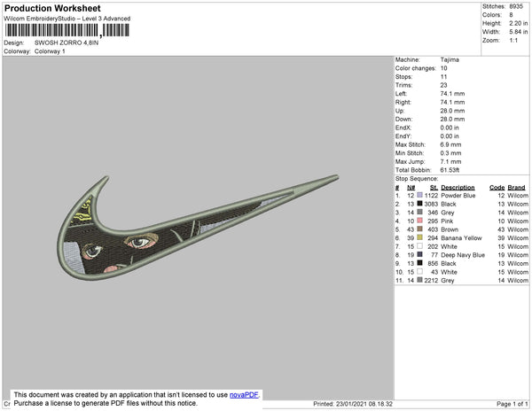
Task: Open the novaPDF link
Action: coord(244,395)
